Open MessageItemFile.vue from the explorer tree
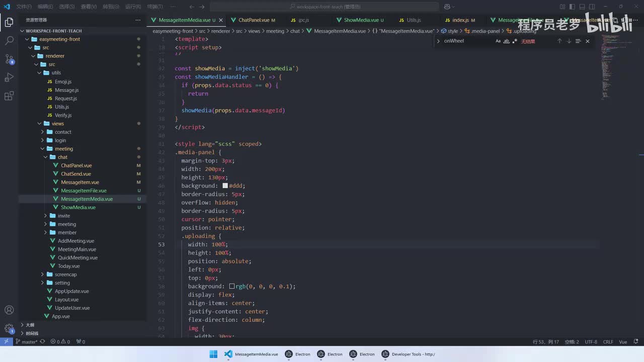 pos(84,191)
